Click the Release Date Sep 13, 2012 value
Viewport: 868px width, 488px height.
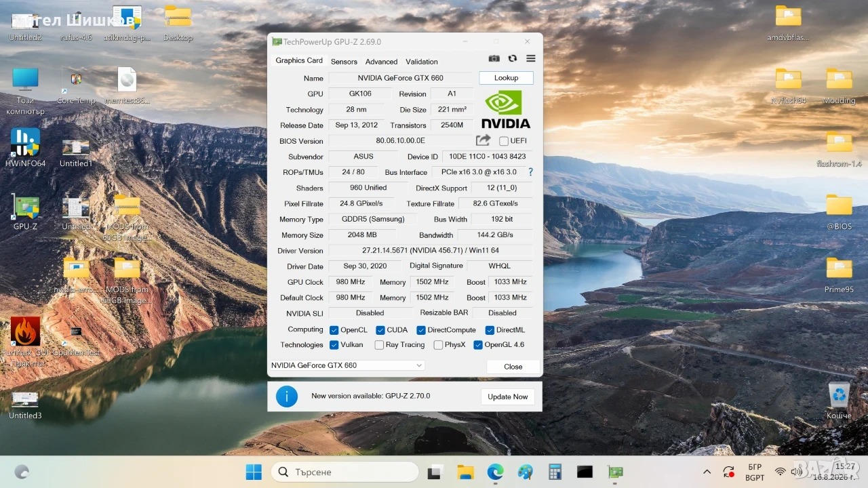357,125
